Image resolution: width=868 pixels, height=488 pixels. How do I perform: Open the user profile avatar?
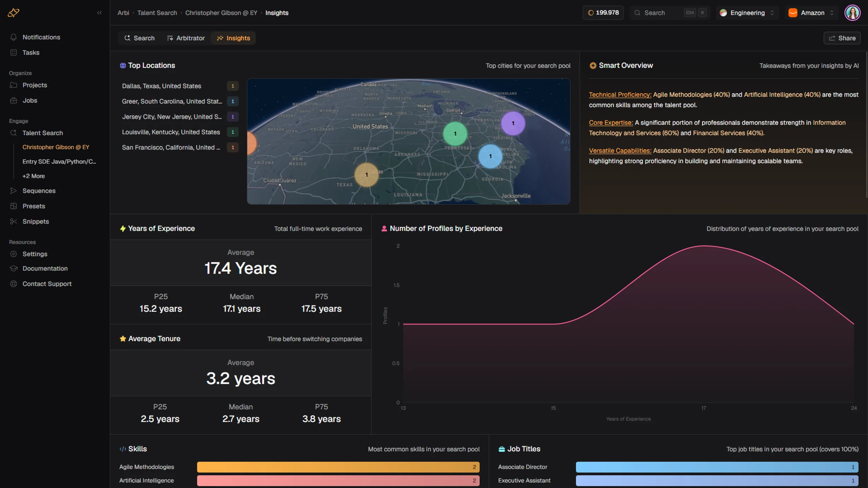point(852,13)
